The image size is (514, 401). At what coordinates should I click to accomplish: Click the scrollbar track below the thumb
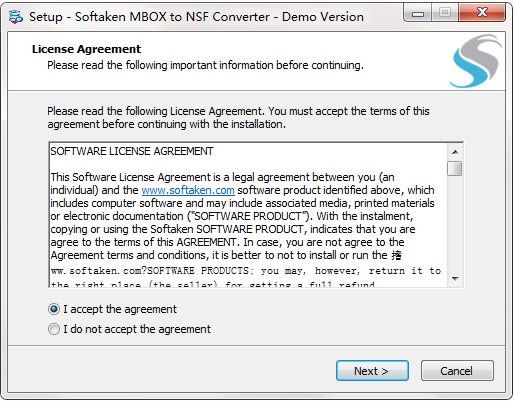(x=455, y=223)
